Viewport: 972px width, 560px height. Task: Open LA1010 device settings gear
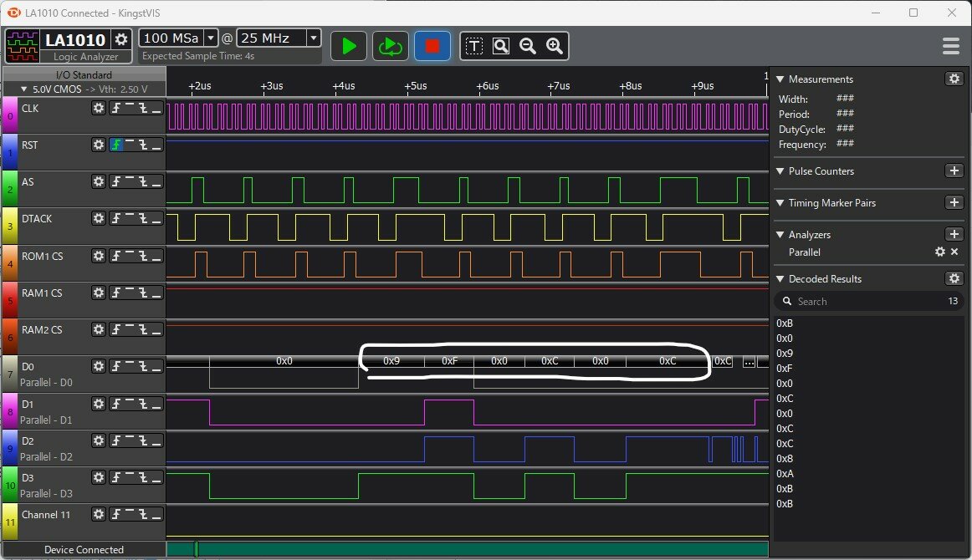(121, 39)
